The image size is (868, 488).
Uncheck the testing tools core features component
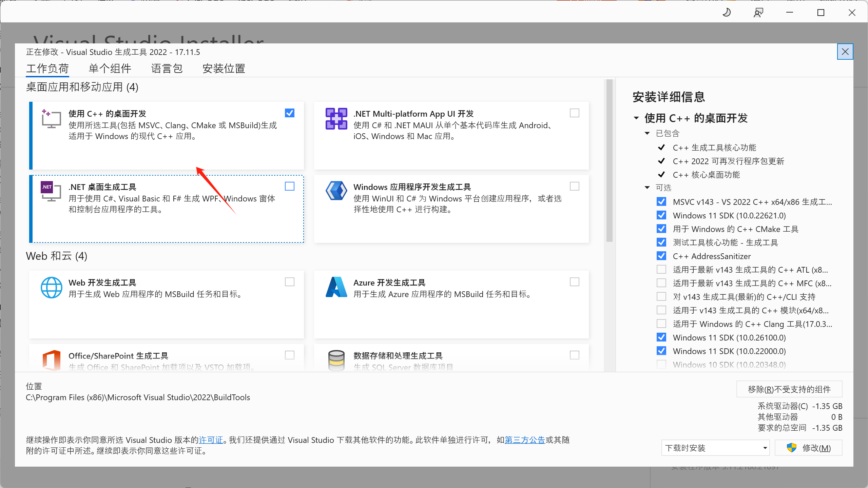[x=661, y=242]
